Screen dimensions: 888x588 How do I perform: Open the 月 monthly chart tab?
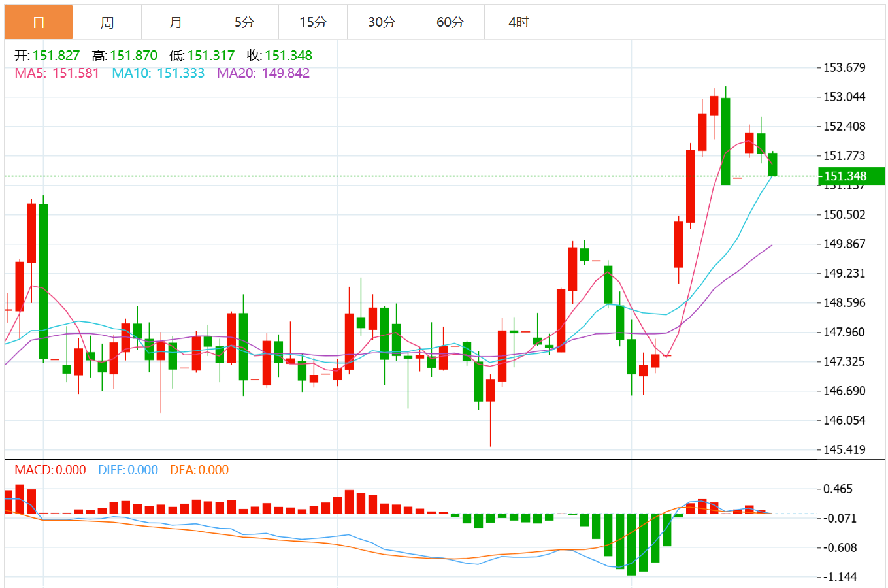click(176, 22)
